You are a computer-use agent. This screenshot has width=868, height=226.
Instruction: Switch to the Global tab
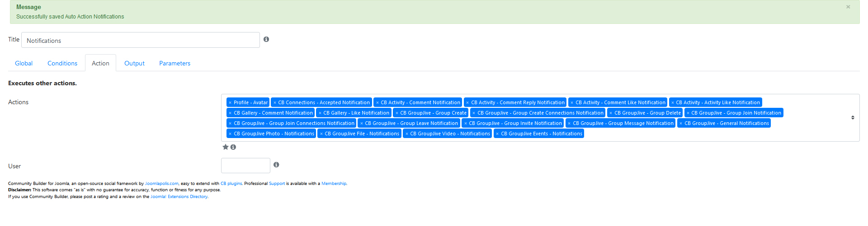click(24, 63)
